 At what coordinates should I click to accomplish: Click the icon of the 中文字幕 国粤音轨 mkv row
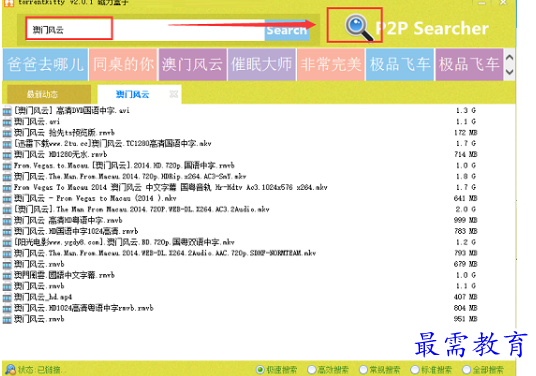(x=7, y=188)
